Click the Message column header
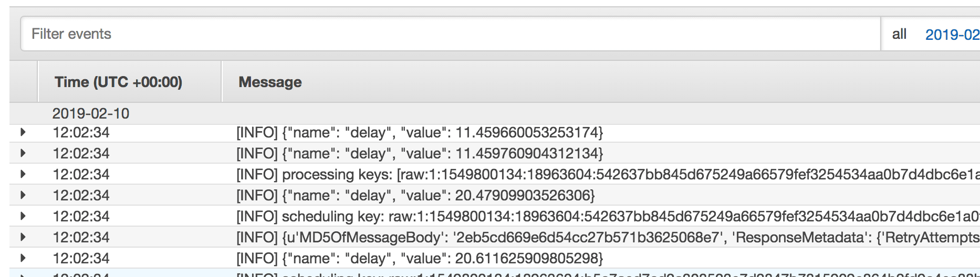The height and width of the screenshot is (277, 980). 270,82
